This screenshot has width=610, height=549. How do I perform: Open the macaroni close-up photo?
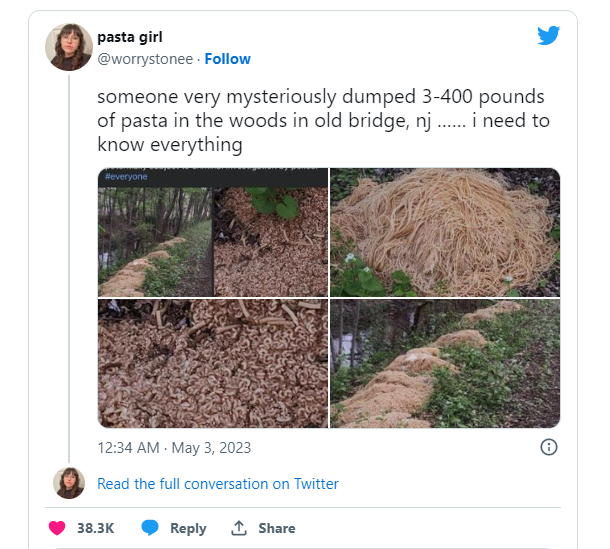(213, 363)
